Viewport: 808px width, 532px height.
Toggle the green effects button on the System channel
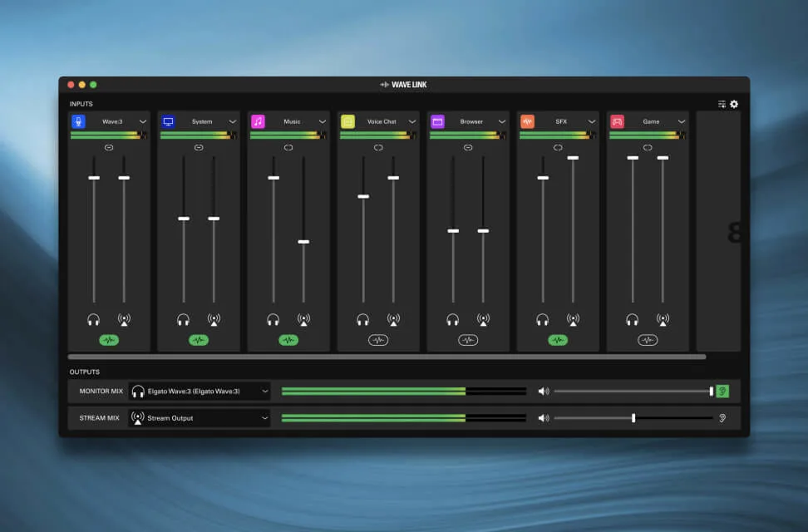[x=198, y=339]
